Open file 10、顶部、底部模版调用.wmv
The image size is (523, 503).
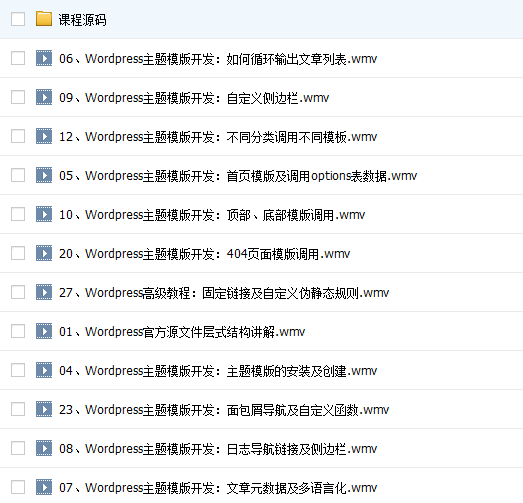(x=212, y=215)
